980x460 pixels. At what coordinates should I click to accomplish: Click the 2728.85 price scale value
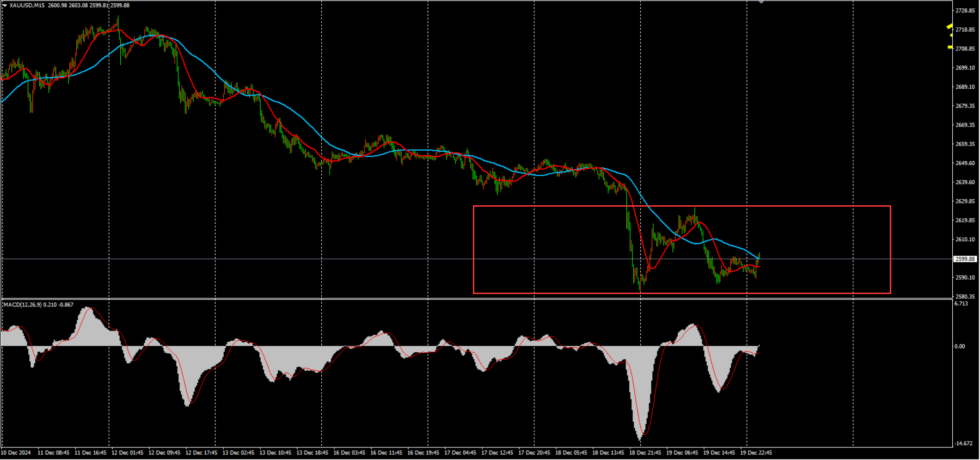[965, 11]
